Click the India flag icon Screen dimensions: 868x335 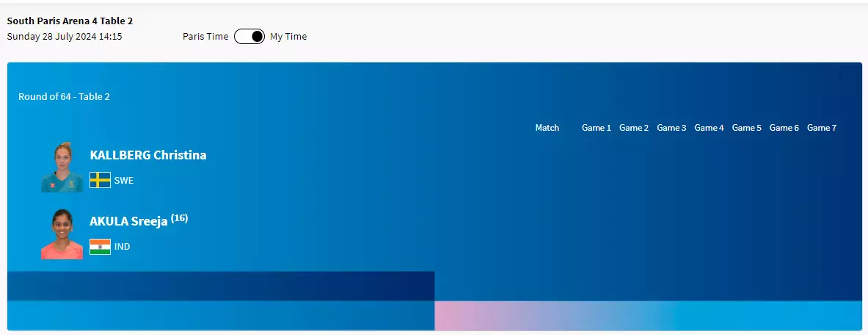click(x=100, y=247)
